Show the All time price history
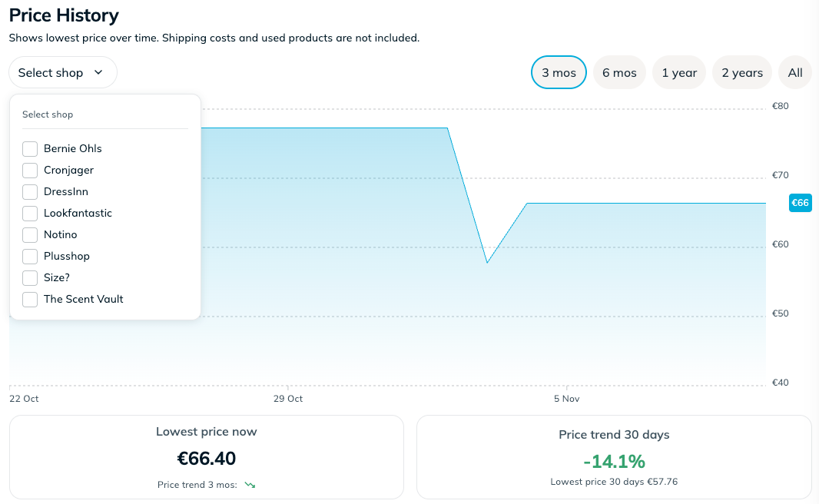819x504 pixels. 795,71
